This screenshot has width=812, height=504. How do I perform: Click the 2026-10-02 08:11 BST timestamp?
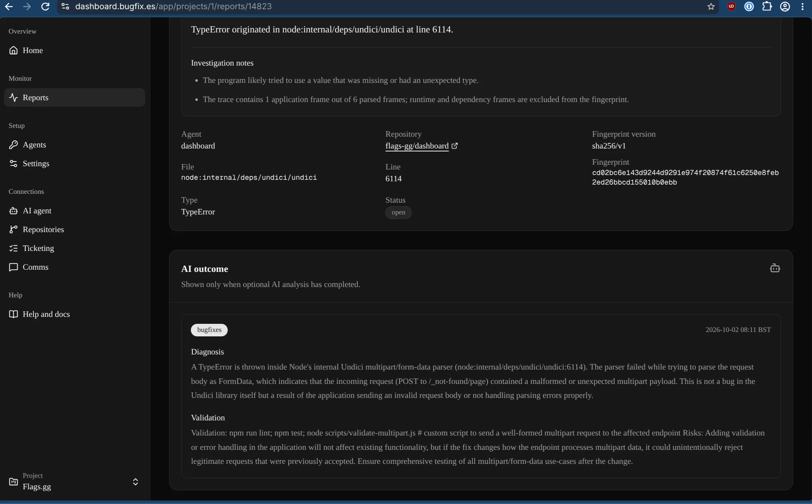point(738,330)
